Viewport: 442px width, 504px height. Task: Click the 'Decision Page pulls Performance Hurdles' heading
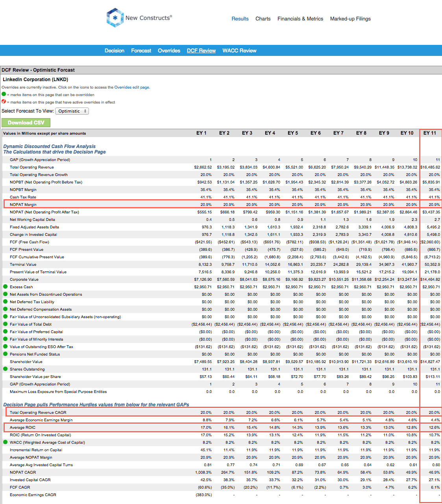click(96, 405)
